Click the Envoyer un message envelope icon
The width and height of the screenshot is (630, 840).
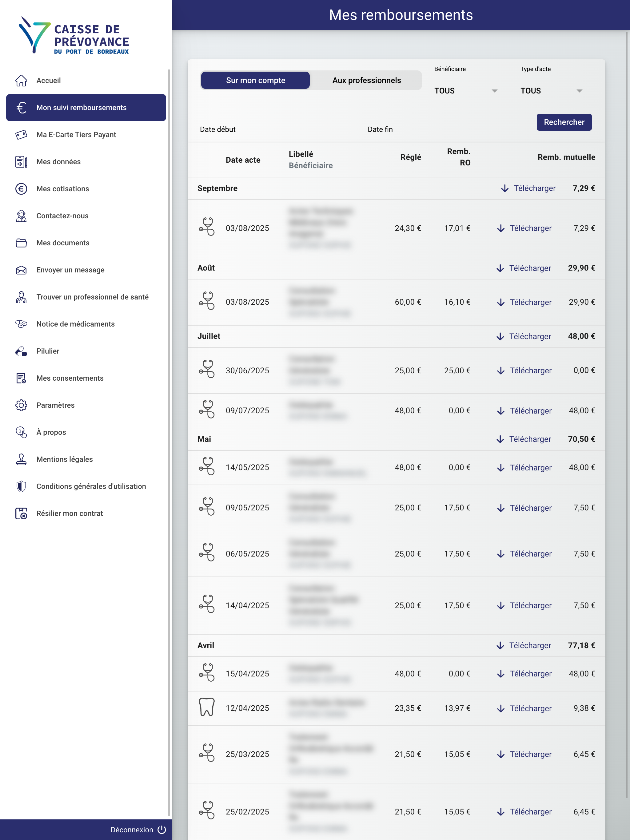pyautogui.click(x=21, y=270)
